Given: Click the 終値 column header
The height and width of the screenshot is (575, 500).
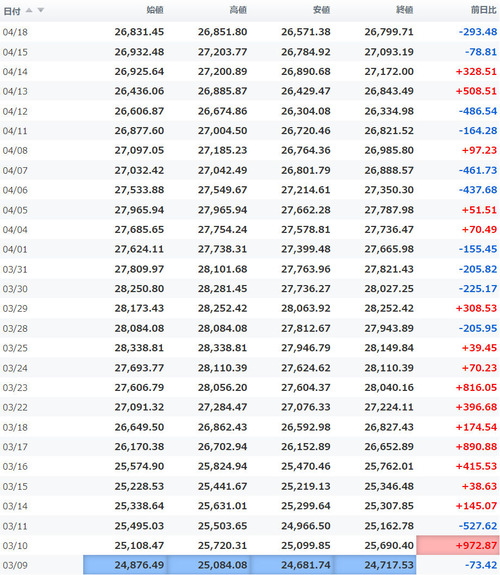Looking at the screenshot, I should click(x=405, y=10).
